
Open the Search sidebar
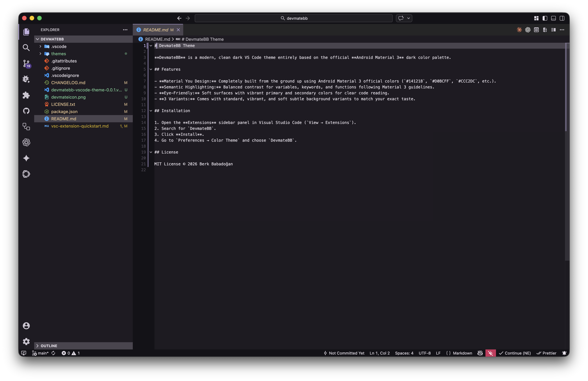pyautogui.click(x=26, y=48)
